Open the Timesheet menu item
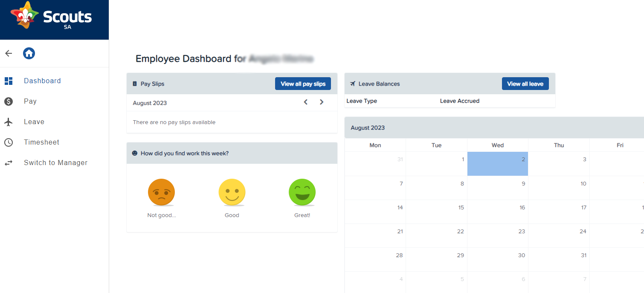This screenshot has height=293, width=644. pyautogui.click(x=41, y=142)
